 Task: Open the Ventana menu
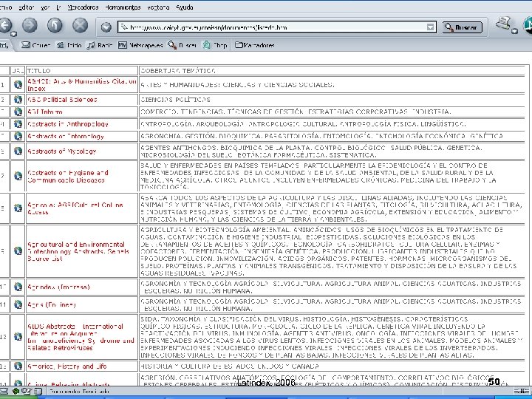click(158, 7)
